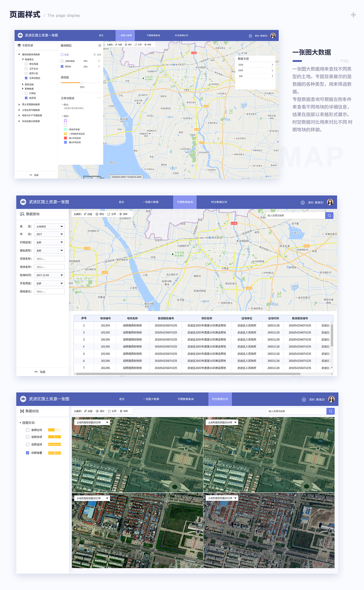The image size is (364, 590).
Task: Open first G205 entry in 数据专题 list
Action: coord(255,65)
